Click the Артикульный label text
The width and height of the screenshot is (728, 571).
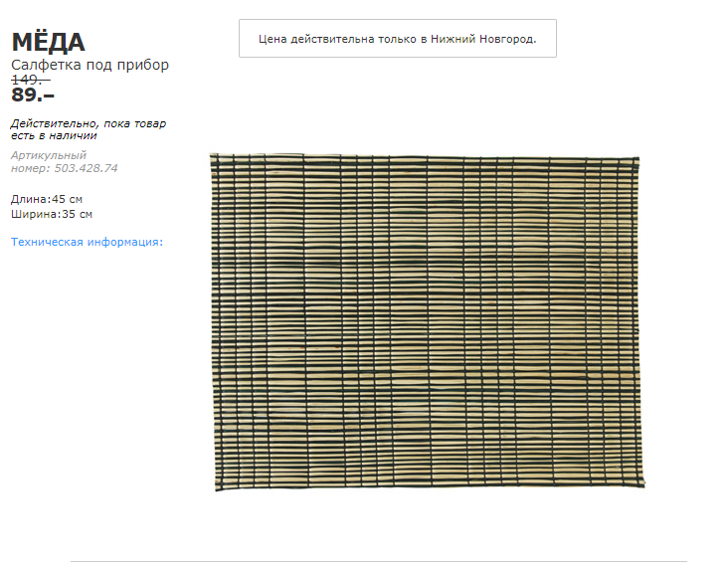tap(49, 155)
